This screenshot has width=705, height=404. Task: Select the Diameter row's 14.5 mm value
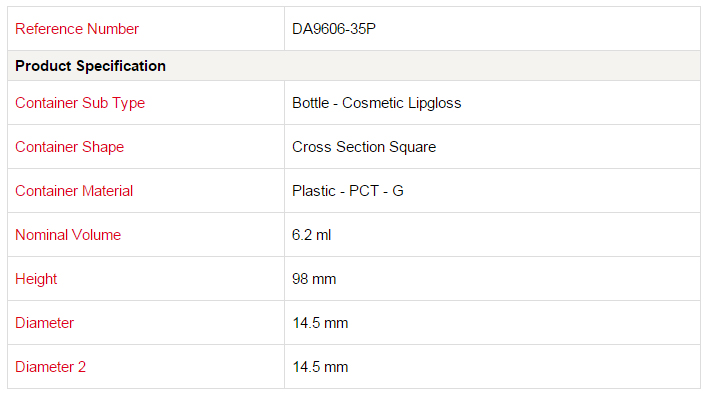click(x=320, y=323)
